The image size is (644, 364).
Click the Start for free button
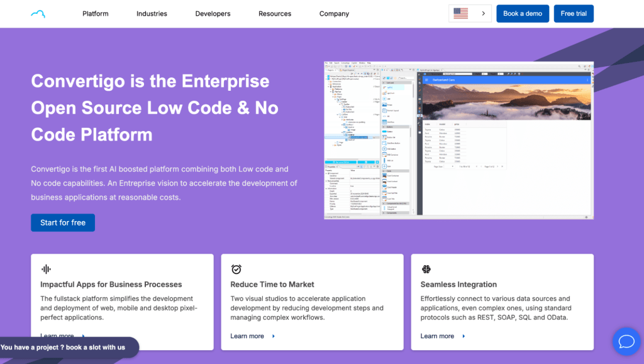(63, 222)
